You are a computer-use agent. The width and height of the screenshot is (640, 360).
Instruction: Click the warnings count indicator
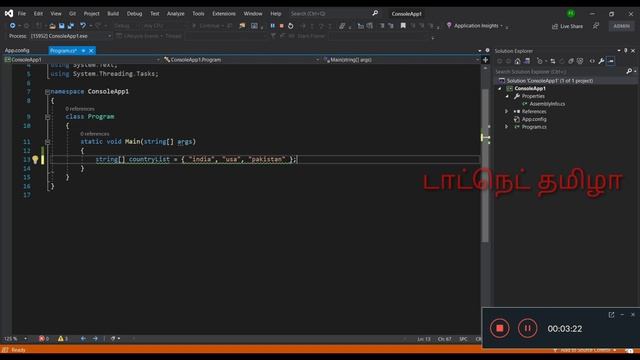tap(63, 339)
